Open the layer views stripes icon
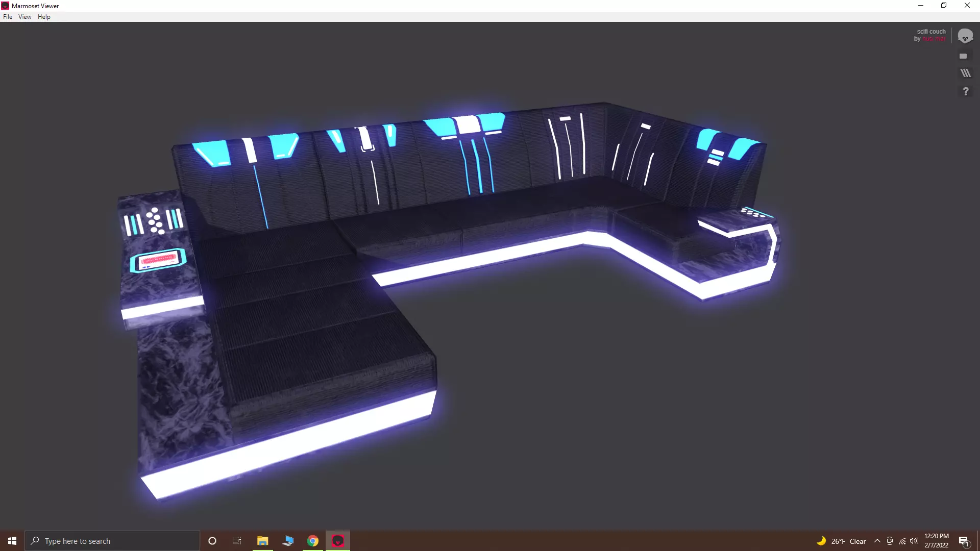980x551 pixels. (965, 73)
